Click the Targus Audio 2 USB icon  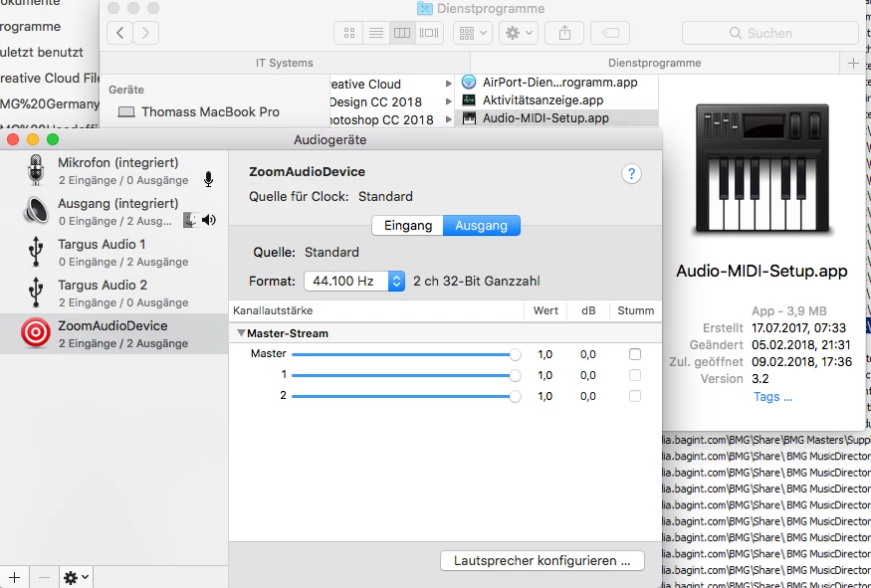[36, 293]
